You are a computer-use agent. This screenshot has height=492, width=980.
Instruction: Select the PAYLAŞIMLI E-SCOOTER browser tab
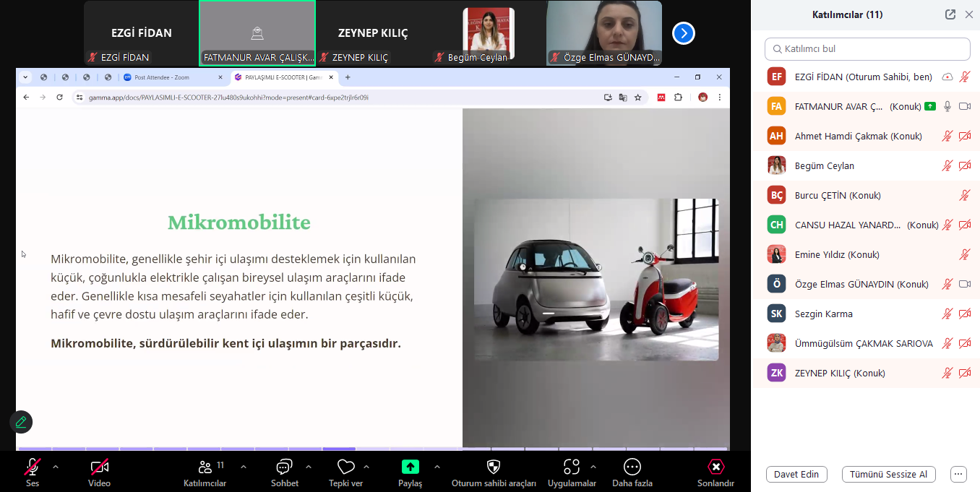point(282,77)
